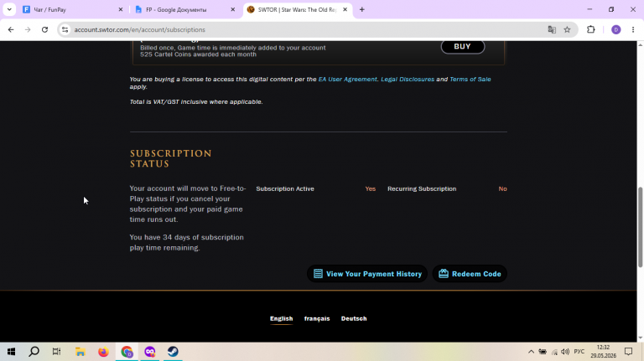Open the Chrome profile avatar

point(615,29)
